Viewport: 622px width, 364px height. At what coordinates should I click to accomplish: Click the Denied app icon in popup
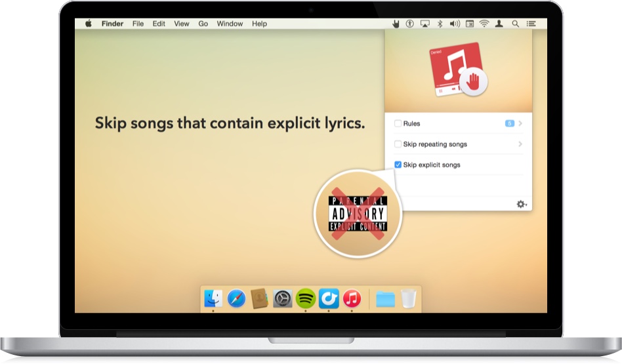[458, 70]
